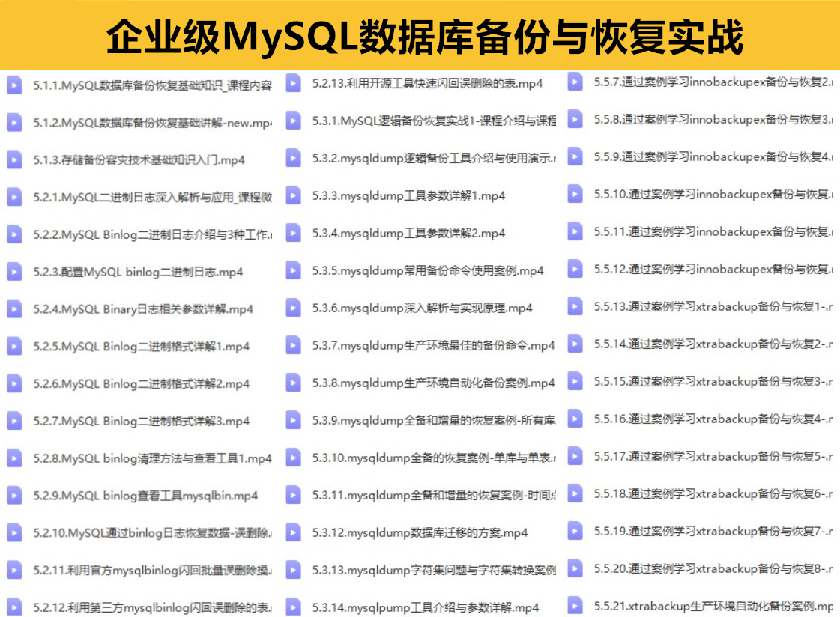Click video icon beside 5.1.1 MySQL数据库备份恢复基础知识

pyautogui.click(x=14, y=84)
